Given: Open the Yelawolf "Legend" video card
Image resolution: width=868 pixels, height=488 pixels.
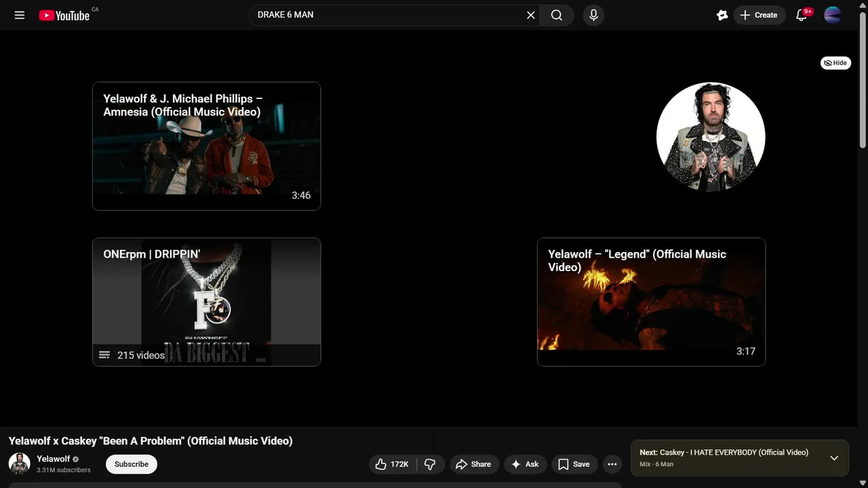Looking at the screenshot, I should click(x=652, y=302).
